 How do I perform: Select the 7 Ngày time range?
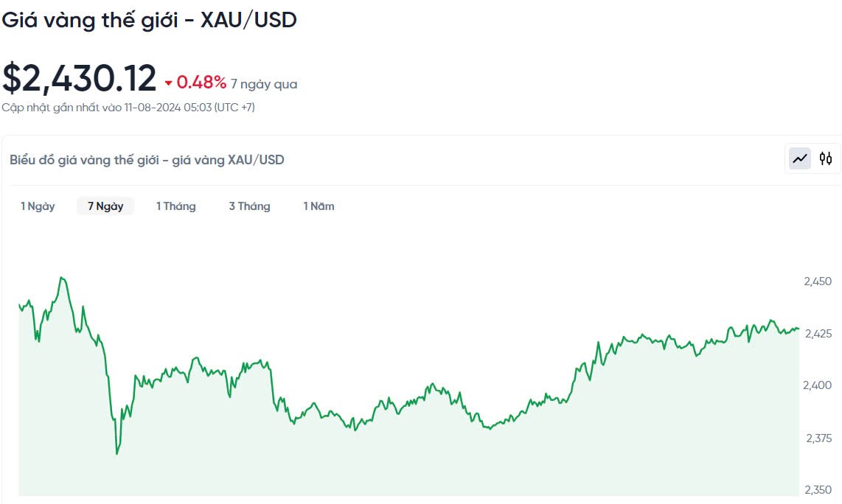[105, 206]
